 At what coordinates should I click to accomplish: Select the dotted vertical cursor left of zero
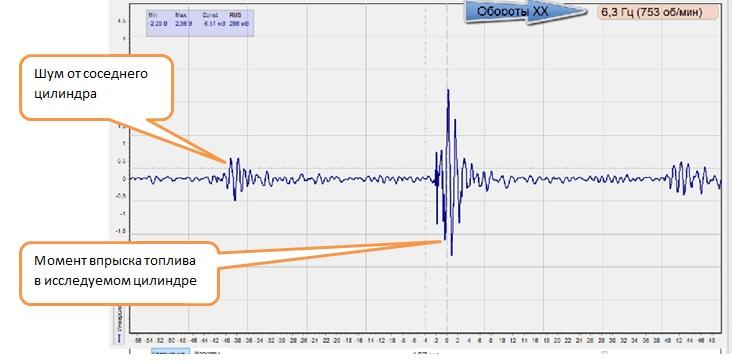(x=425, y=168)
